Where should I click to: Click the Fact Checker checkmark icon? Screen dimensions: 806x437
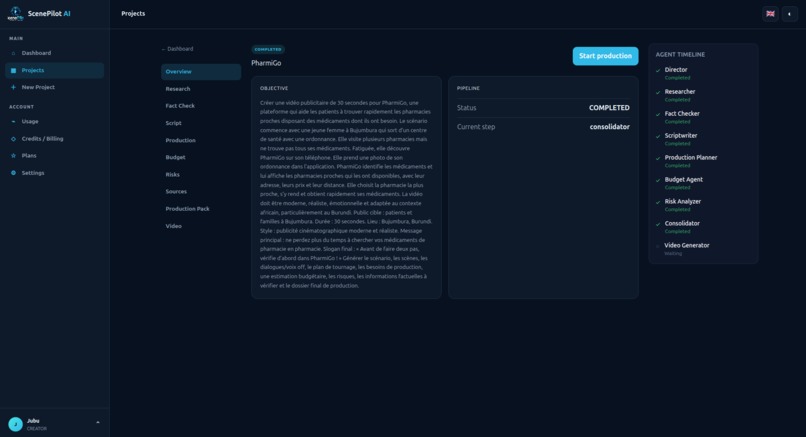coord(658,115)
